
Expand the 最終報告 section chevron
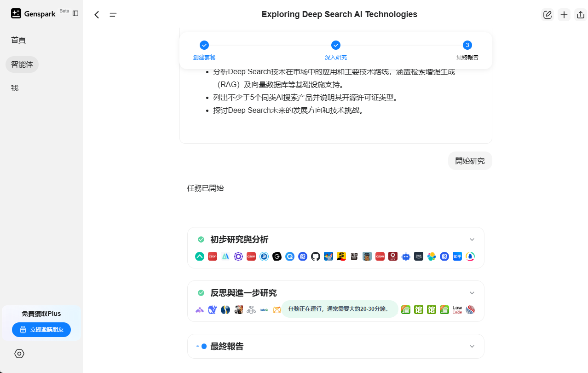point(472,346)
